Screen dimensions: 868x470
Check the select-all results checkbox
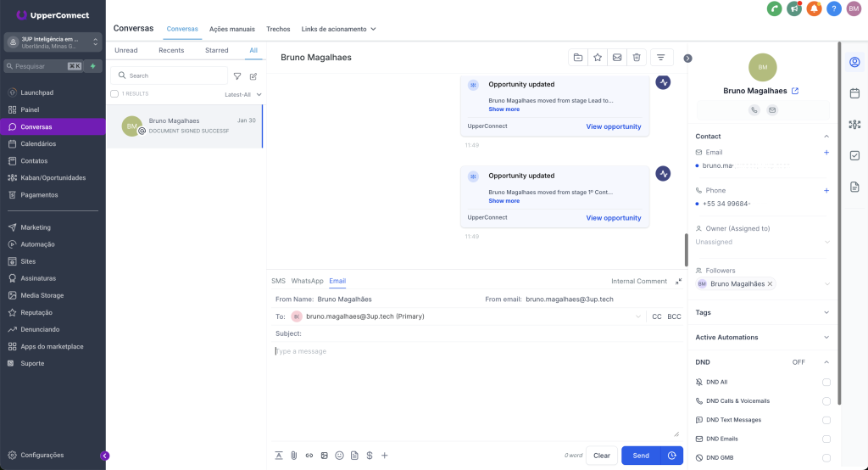[114, 94]
